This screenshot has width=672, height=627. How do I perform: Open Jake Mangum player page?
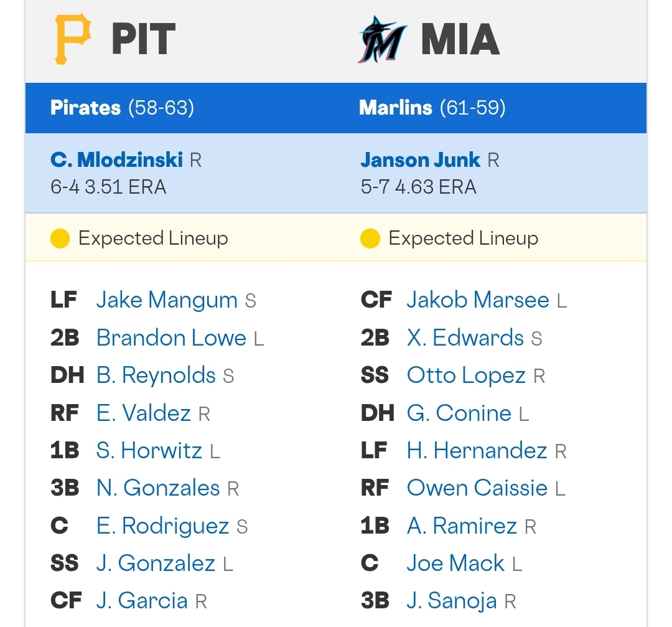pos(167,299)
